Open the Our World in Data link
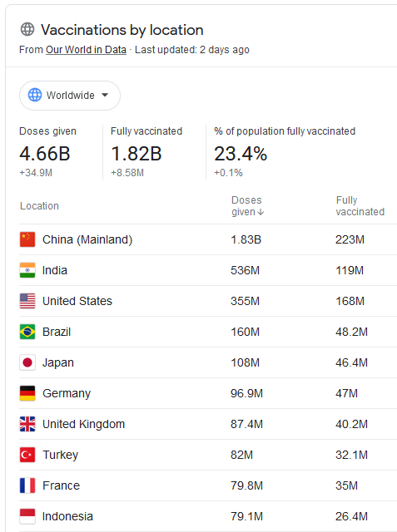Image resolution: width=397 pixels, height=532 pixels. 86,50
